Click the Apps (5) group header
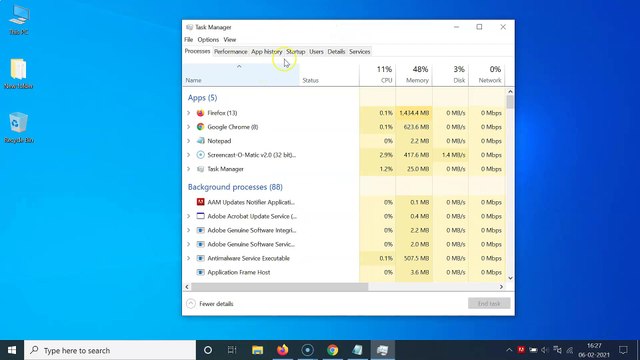This screenshot has height=360, width=640. [202, 98]
